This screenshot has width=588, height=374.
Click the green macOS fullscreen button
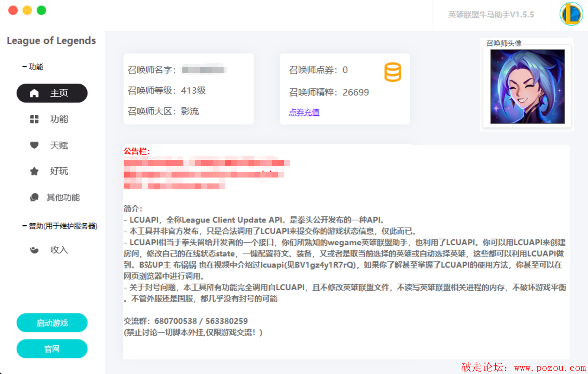click(41, 10)
